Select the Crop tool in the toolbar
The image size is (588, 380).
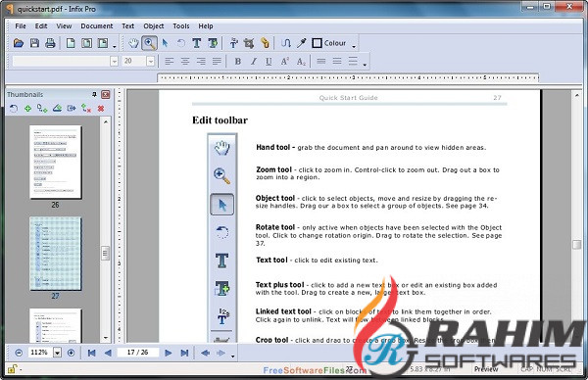point(249,43)
